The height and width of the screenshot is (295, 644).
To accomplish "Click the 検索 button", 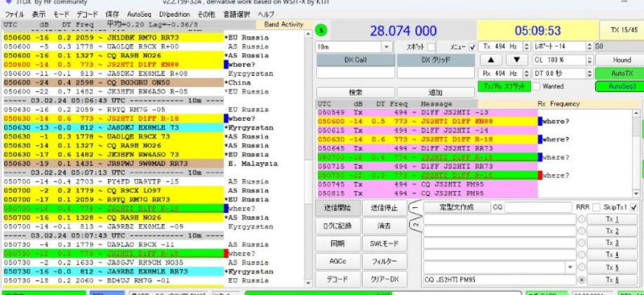I will pos(355,93).
